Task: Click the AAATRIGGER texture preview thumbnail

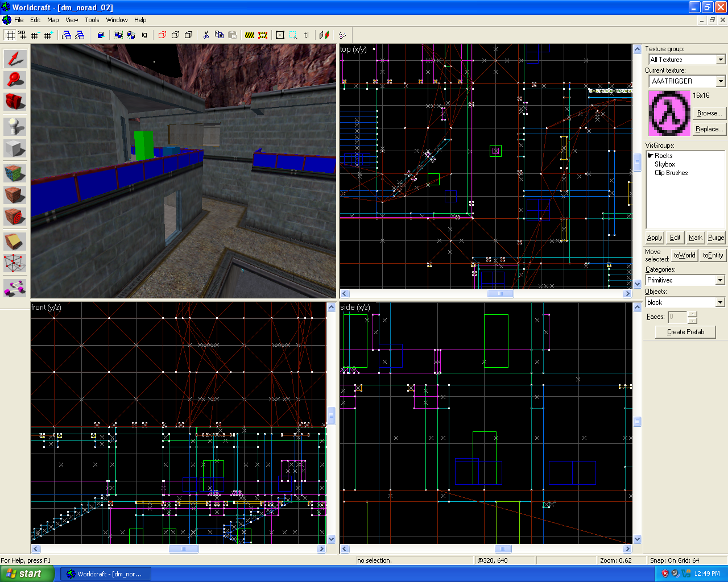Action: click(669, 113)
